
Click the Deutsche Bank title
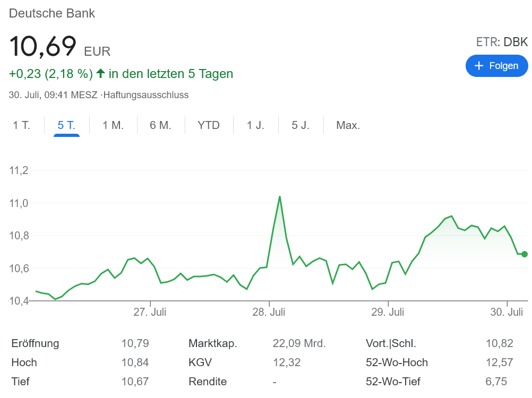[52, 14]
